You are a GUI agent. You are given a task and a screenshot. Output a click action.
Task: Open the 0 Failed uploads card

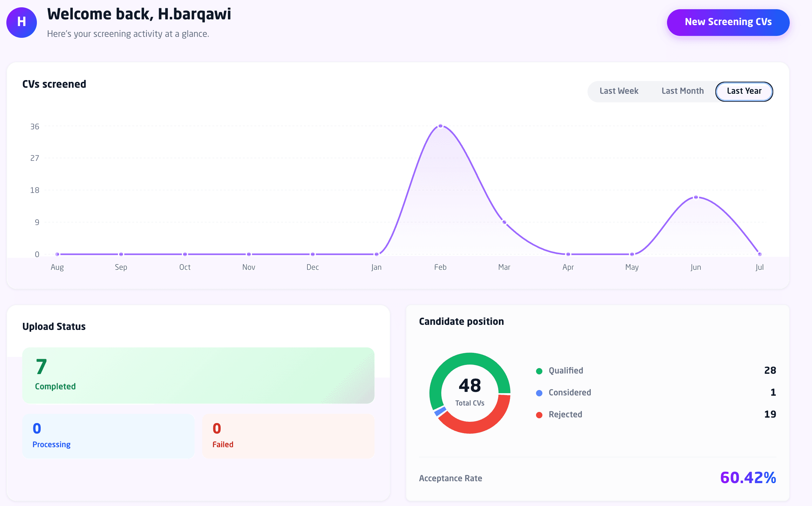[x=288, y=436]
